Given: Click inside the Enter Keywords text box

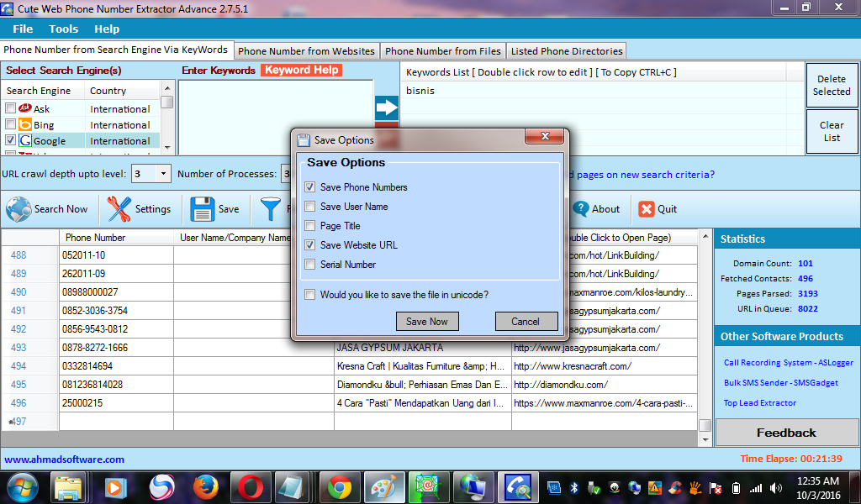Looking at the screenshot, I should coord(276,118).
